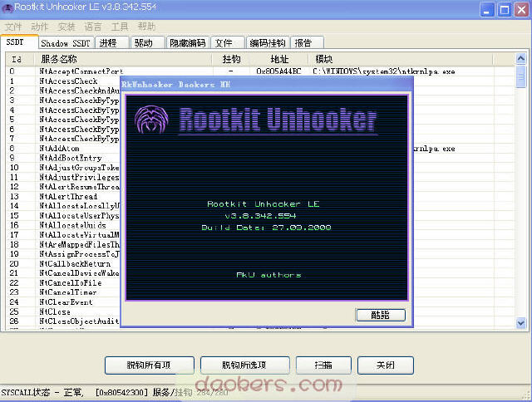Viewport: 532px width, 402px height.
Task: Open the 语言 menu
Action: [92, 27]
